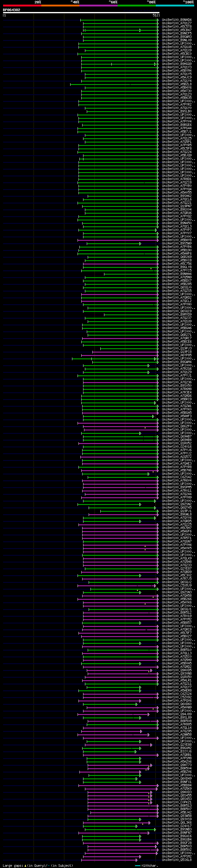
Task: Select hit UniRef100_Q6SQJ0
Action: pos(177,287)
